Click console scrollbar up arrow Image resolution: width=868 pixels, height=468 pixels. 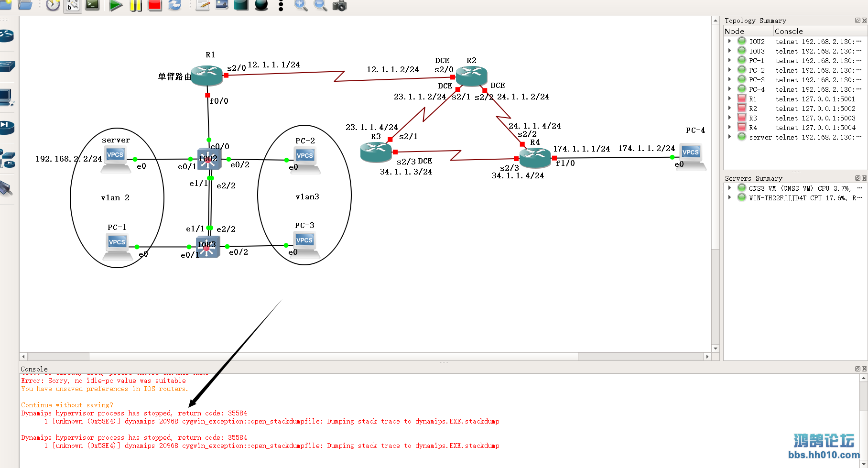tap(864, 378)
